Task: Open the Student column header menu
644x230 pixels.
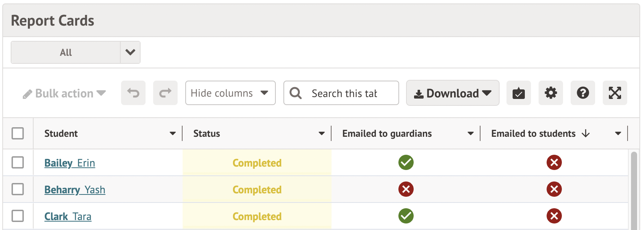Action: [173, 133]
